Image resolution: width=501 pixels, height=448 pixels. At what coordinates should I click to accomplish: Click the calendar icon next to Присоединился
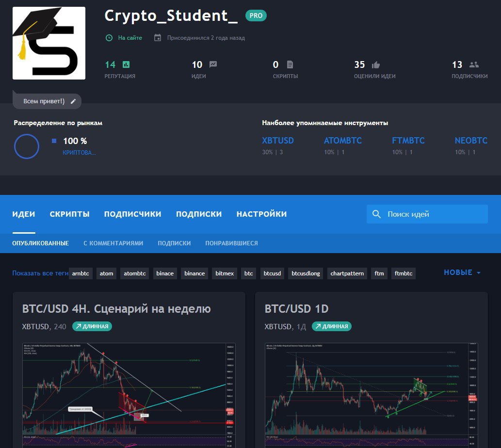click(x=158, y=38)
